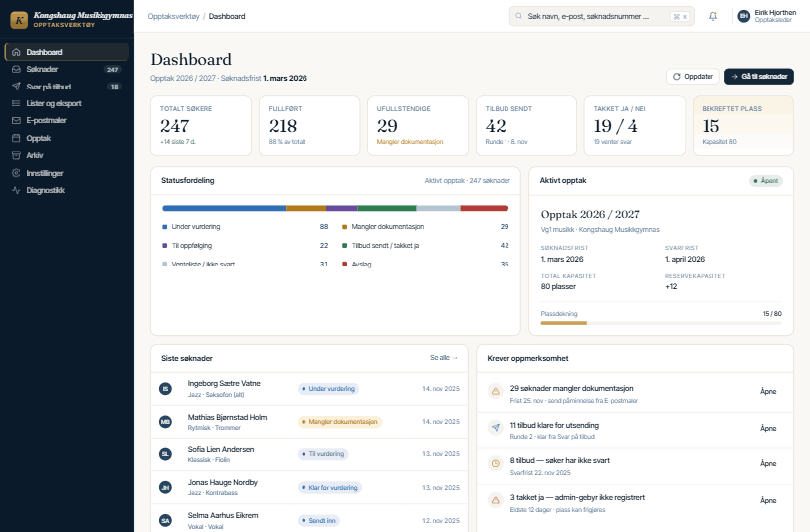This screenshot has width=810, height=532.
Task: Click the clock icon beside 8 tilbud
Action: [495, 463]
